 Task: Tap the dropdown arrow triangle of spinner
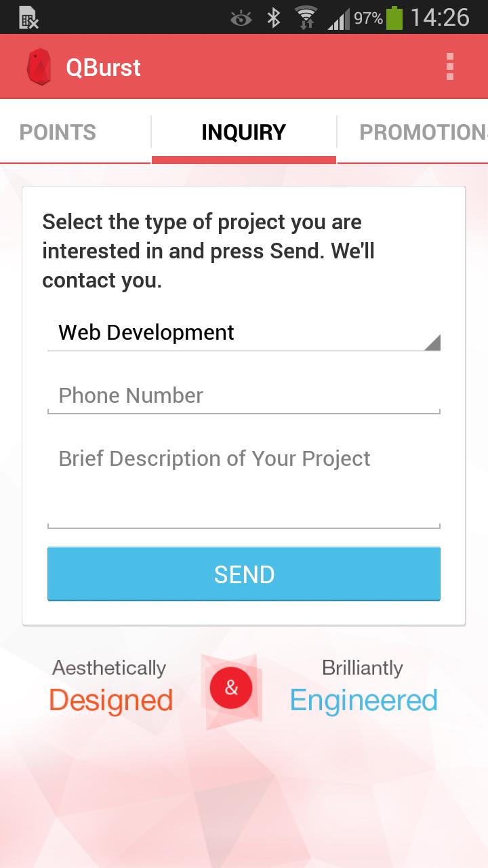(x=432, y=342)
